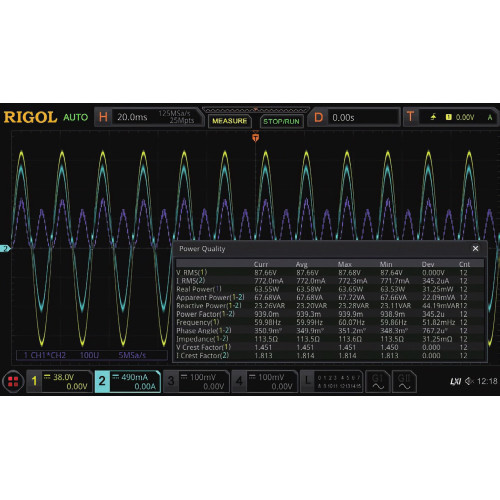Toggle channel 2 label 490mA
The width and height of the screenshot is (500, 500).
pos(128,381)
